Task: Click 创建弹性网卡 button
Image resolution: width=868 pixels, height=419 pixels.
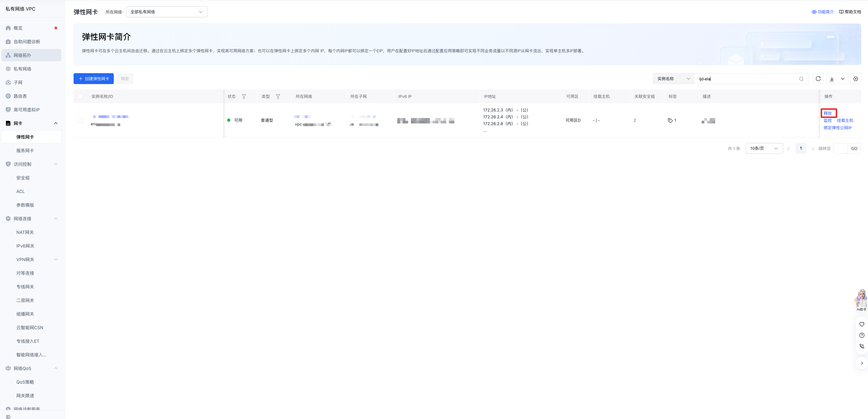Action: point(94,79)
